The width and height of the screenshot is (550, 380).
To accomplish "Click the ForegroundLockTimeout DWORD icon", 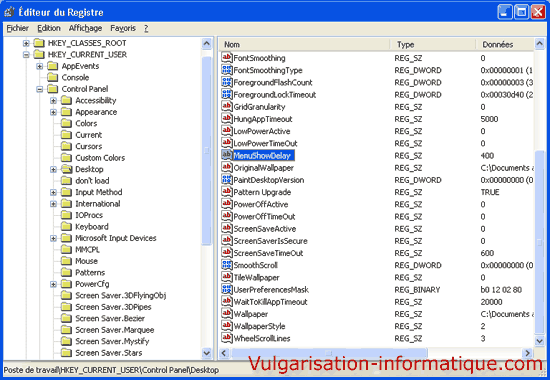I will click(227, 94).
